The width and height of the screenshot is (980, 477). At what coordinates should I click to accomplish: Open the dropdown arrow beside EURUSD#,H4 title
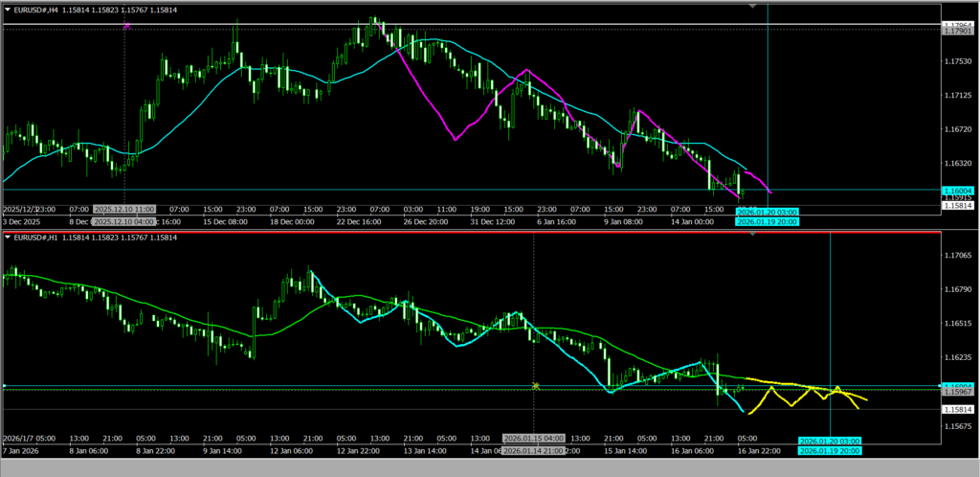click(8, 10)
